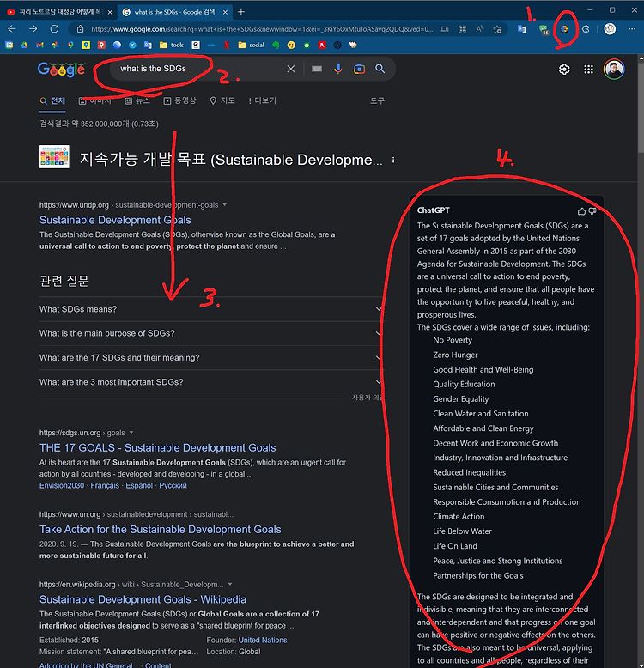Screen dimensions: 644x668
Task: Submit search with magnifier icon
Action: coord(380,69)
